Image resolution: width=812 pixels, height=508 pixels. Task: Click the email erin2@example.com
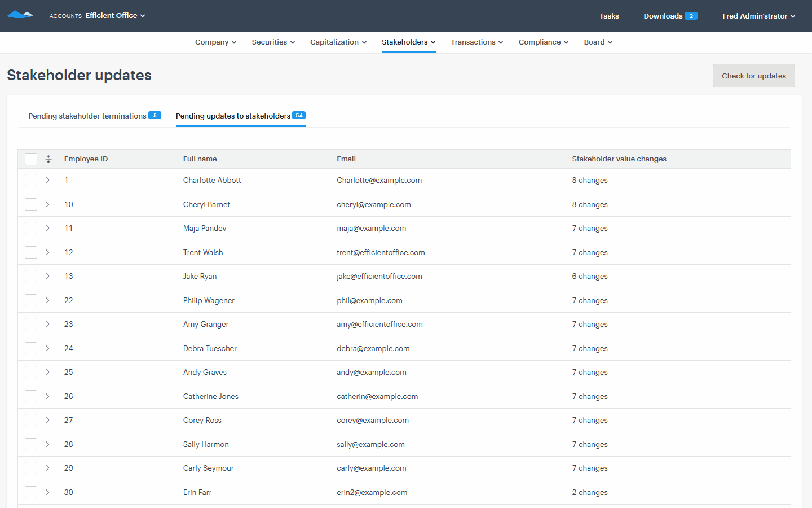[x=372, y=492]
